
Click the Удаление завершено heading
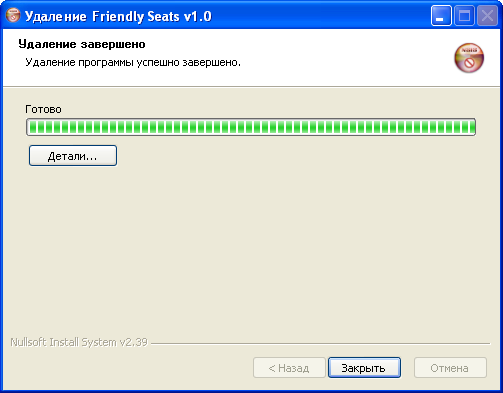point(82,44)
